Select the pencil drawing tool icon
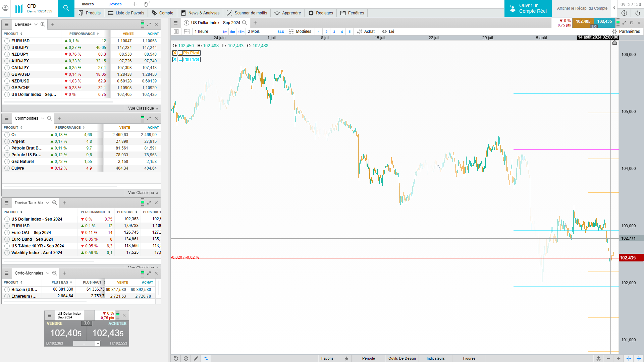 click(196, 358)
